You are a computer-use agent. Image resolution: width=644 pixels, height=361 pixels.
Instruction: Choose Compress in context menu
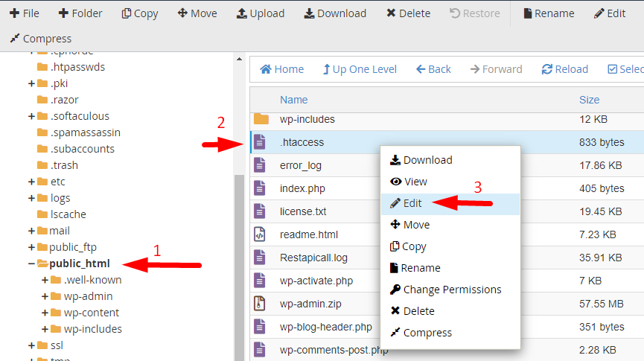[450, 333]
